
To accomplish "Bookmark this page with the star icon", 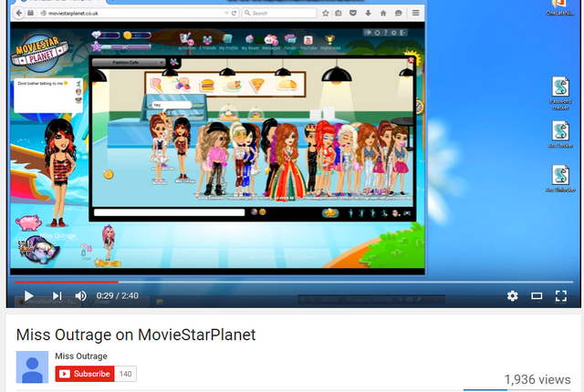I will point(326,13).
